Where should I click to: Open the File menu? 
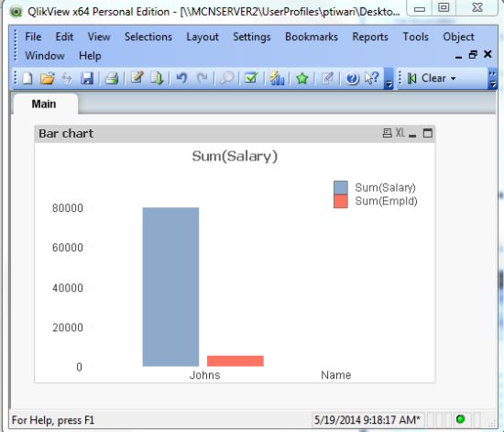(33, 37)
